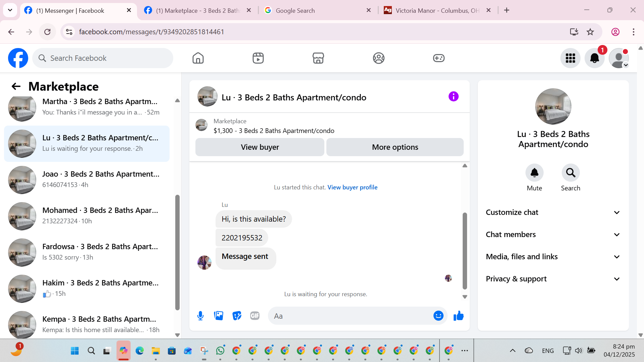Open View buyer profile link
This screenshot has width=644, height=362.
(x=353, y=187)
